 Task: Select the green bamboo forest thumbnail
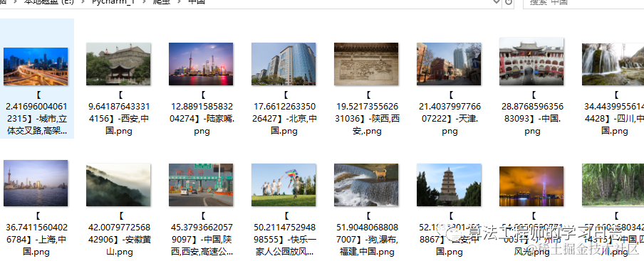click(613, 185)
